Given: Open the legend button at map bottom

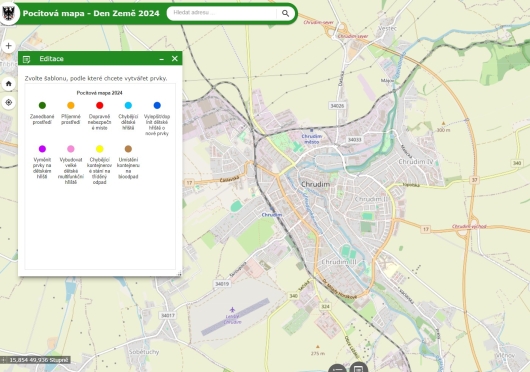Looking at the screenshot, I should 337,368.
